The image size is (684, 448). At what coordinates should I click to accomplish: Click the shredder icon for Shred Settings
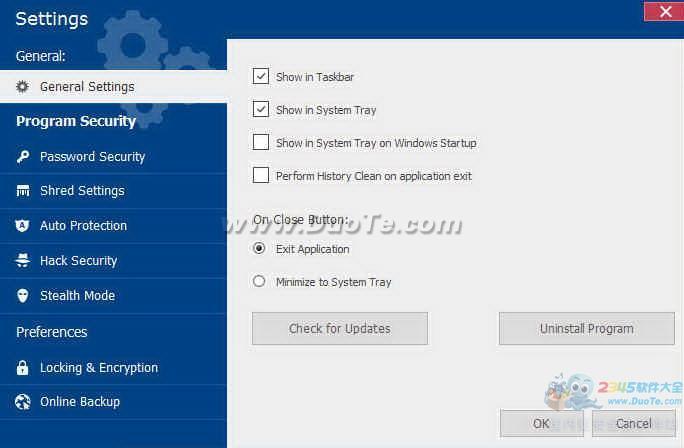(x=23, y=191)
